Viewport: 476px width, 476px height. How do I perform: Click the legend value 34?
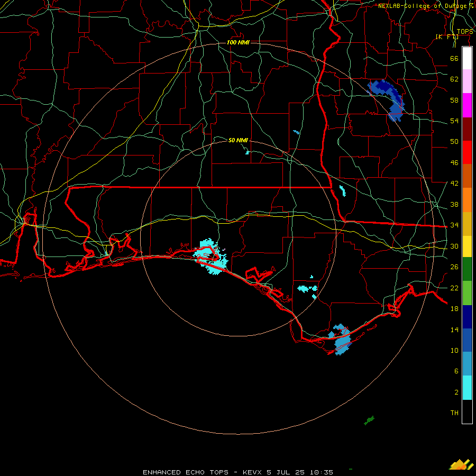point(454,225)
